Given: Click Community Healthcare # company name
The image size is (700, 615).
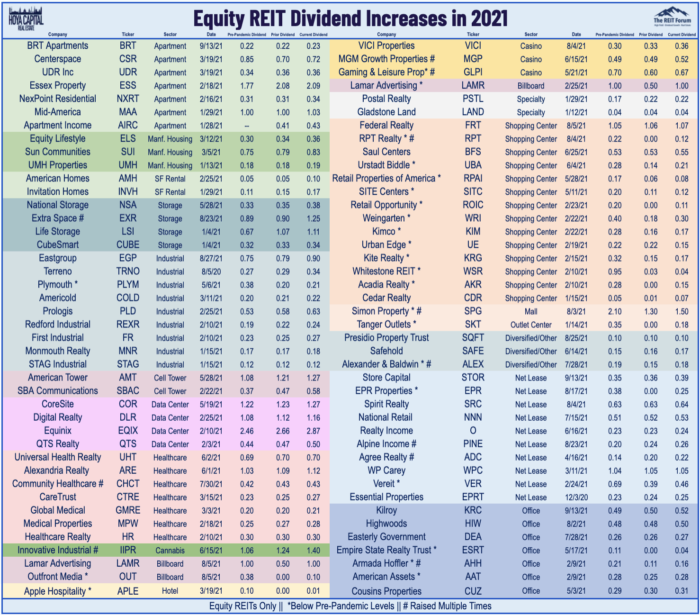Looking at the screenshot, I should click(x=58, y=483).
